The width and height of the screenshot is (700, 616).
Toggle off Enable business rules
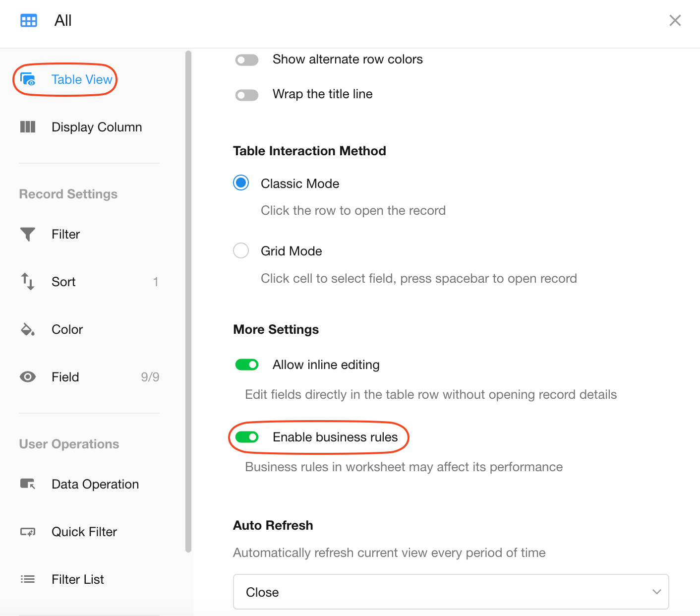(x=247, y=437)
